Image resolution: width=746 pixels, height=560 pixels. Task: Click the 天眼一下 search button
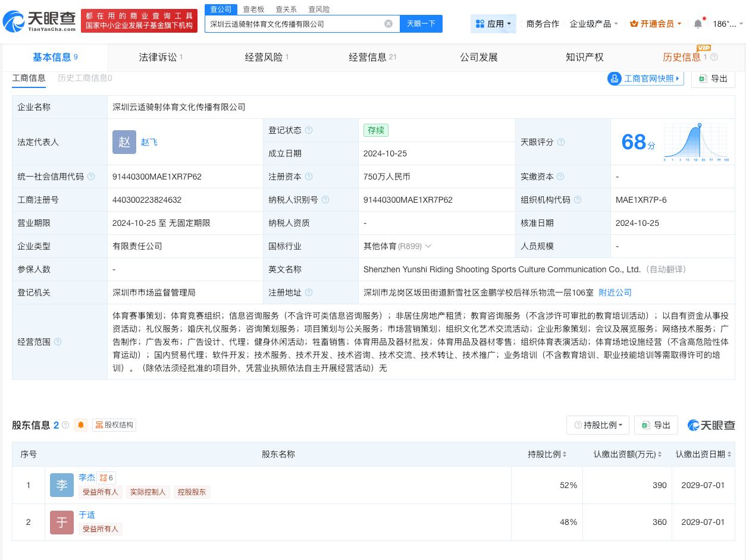tap(421, 23)
